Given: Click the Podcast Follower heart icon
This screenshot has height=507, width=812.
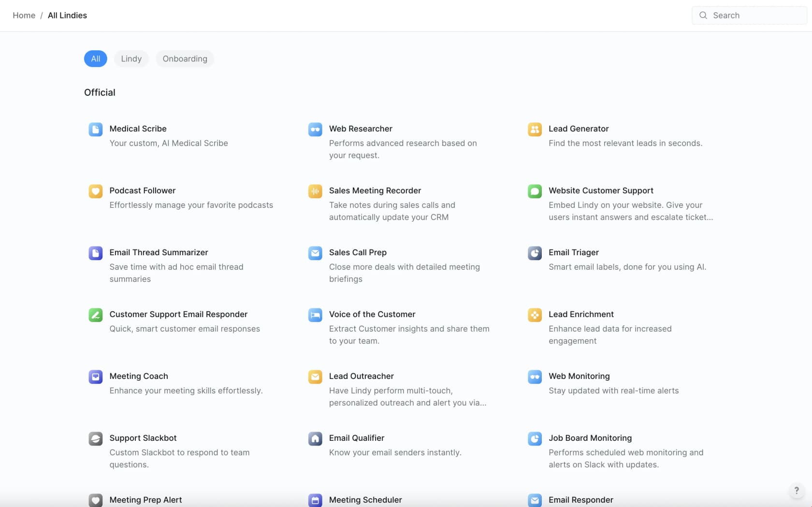Looking at the screenshot, I should pos(96,191).
